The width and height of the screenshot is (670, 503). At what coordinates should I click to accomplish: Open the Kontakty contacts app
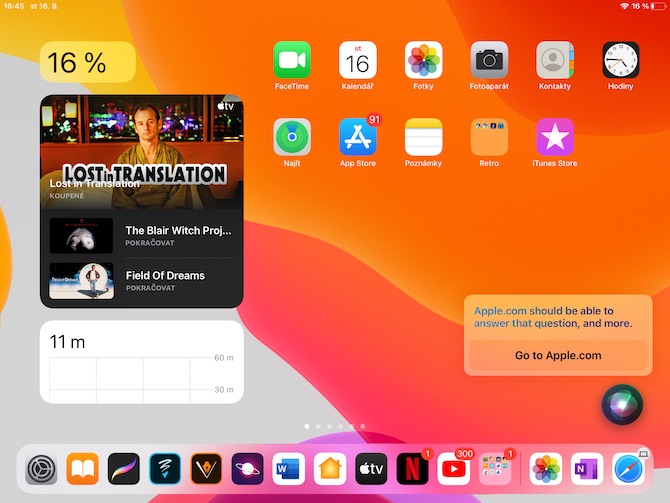555,60
